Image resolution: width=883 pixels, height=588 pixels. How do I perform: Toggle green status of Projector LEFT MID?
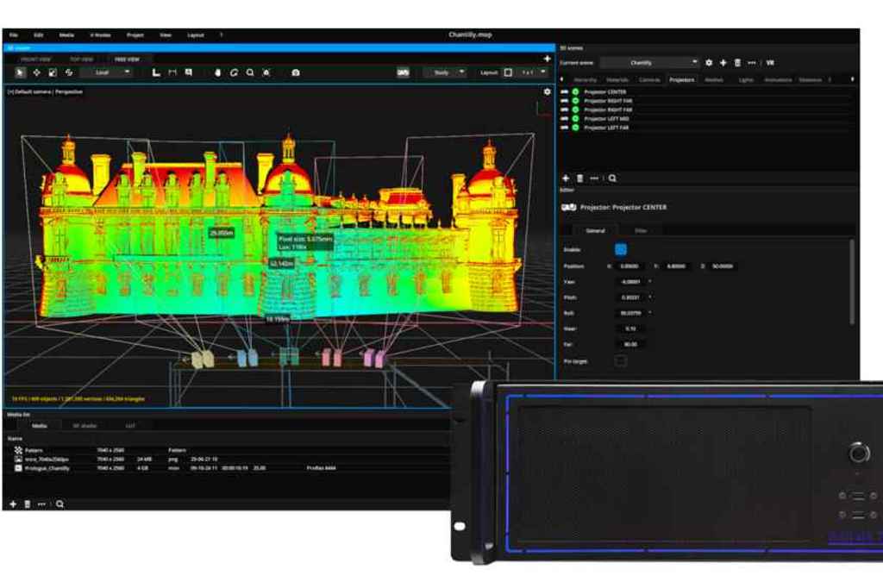(x=575, y=119)
